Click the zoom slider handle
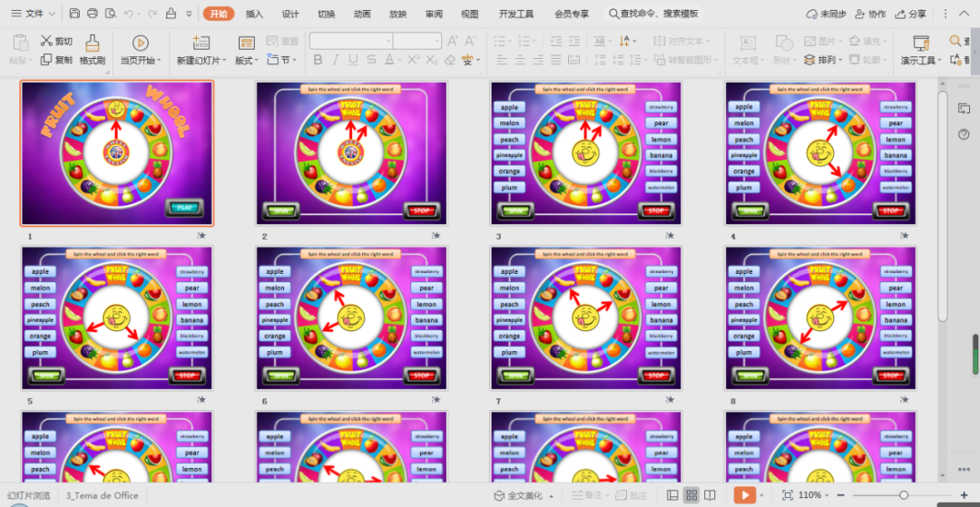Image resolution: width=980 pixels, height=507 pixels. [903, 495]
